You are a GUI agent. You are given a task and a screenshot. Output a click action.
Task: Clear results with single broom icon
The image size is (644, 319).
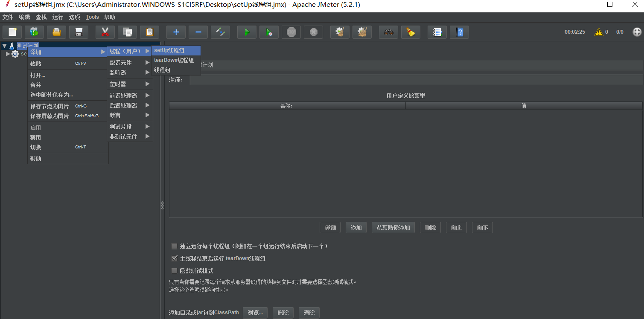[340, 32]
